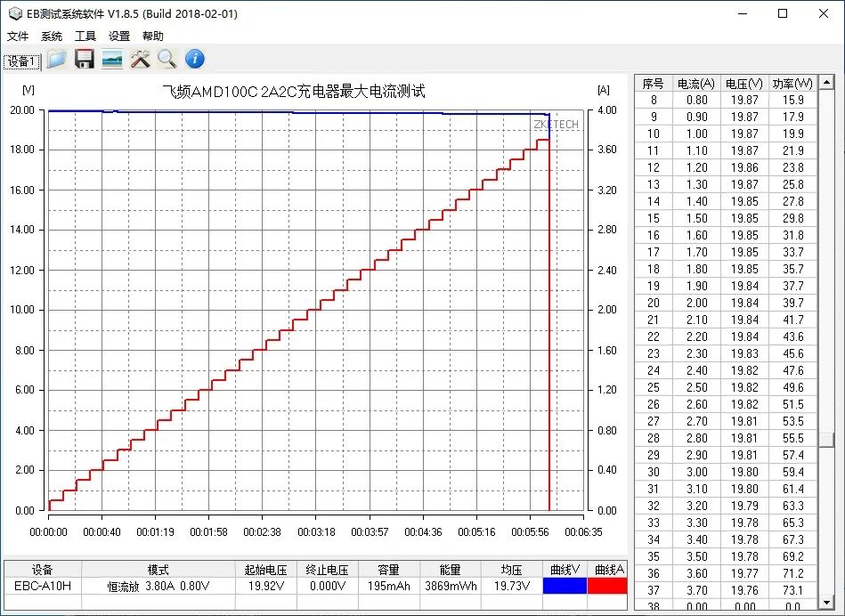
Task: Open the 工具 menu
Action: pyautogui.click(x=85, y=36)
